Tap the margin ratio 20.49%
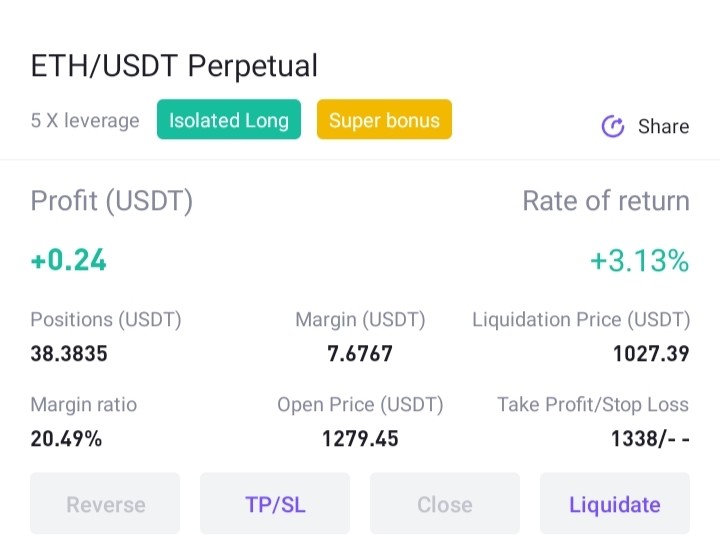The image size is (720, 536). coord(66,439)
